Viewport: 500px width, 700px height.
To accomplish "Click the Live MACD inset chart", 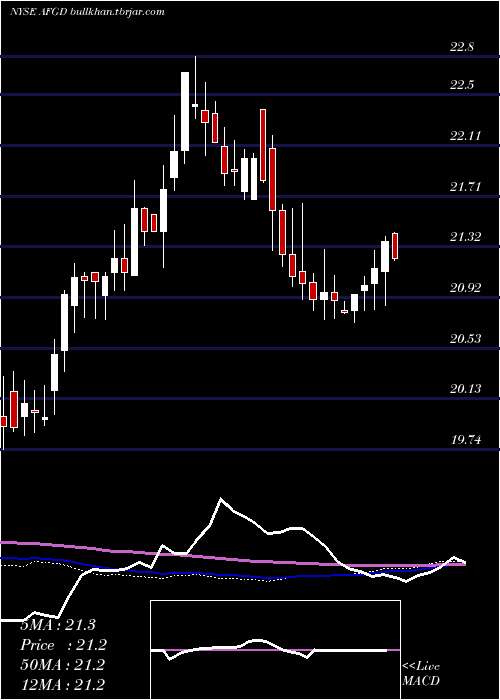I will 275,650.
